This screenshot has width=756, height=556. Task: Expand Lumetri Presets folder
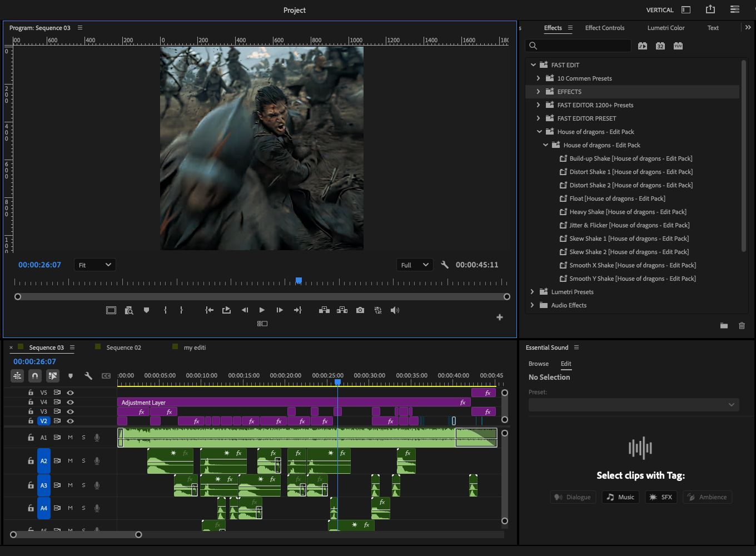point(533,292)
